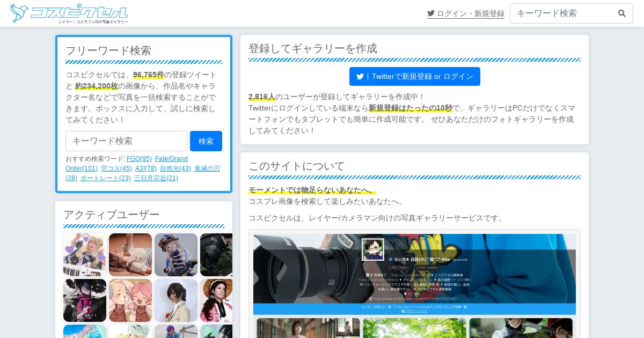Open the dark camouflage active user avatar
The width and height of the screenshot is (644, 338).
tap(216, 255)
